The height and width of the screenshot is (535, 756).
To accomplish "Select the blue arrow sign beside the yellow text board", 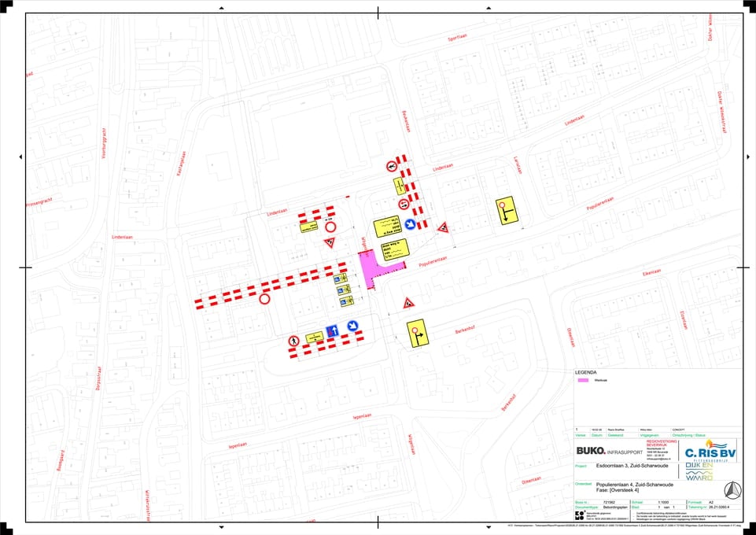I will point(410,224).
